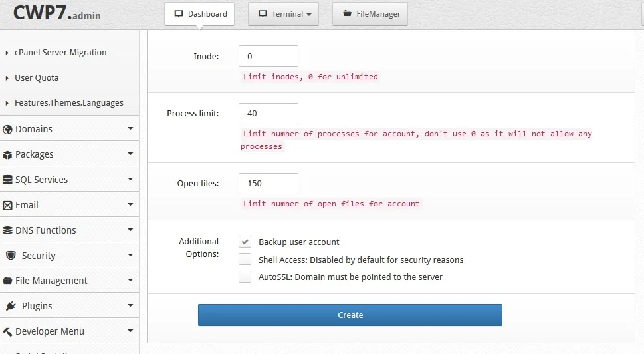This screenshot has height=354, width=644.
Task: Select the Security menu label
Action: pos(39,256)
